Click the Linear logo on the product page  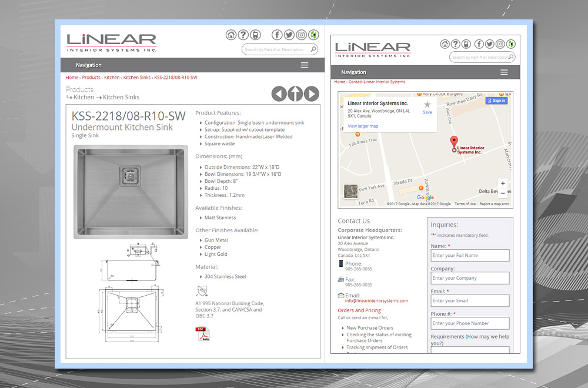pos(111,43)
